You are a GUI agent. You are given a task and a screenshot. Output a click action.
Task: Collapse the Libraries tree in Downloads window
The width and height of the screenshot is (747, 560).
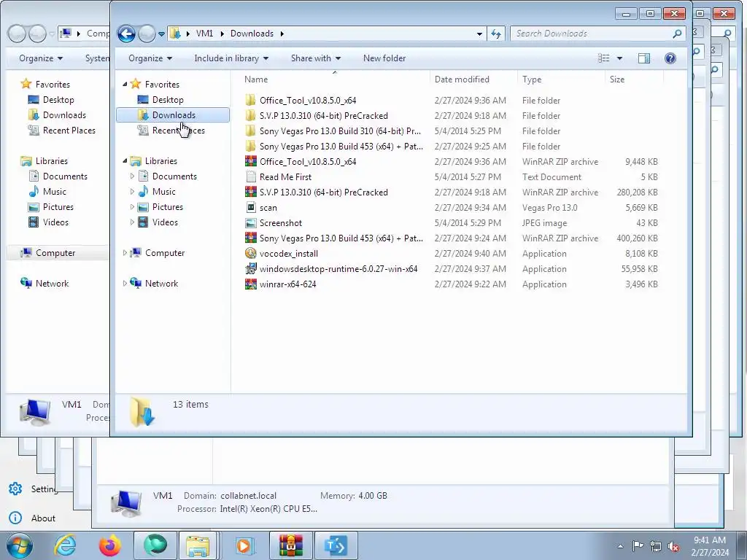125,161
